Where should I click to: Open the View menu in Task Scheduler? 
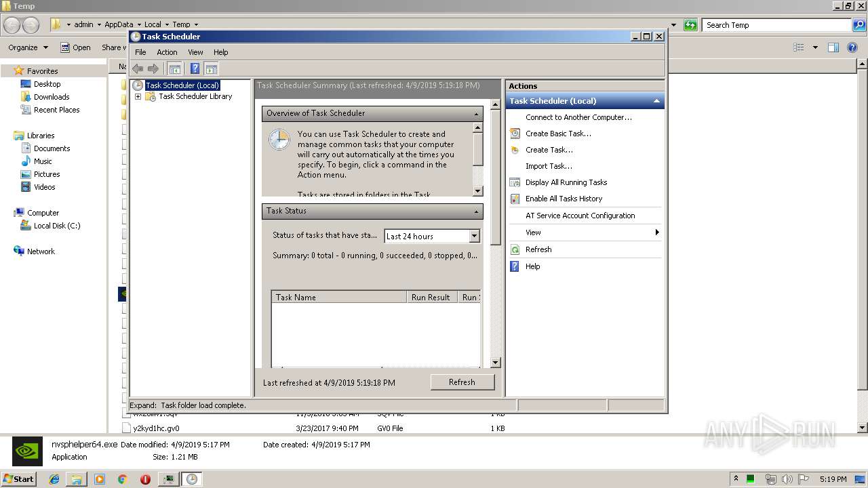(195, 52)
